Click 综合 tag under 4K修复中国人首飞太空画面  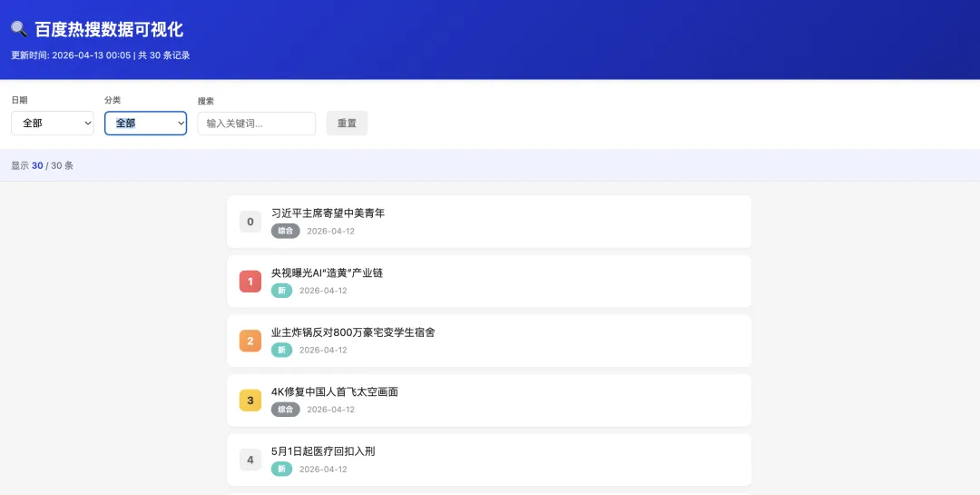pos(286,410)
